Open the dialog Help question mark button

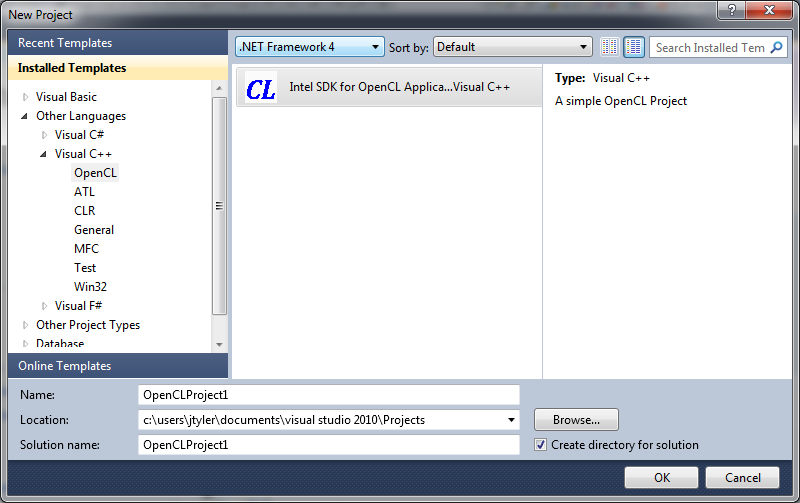click(x=731, y=10)
